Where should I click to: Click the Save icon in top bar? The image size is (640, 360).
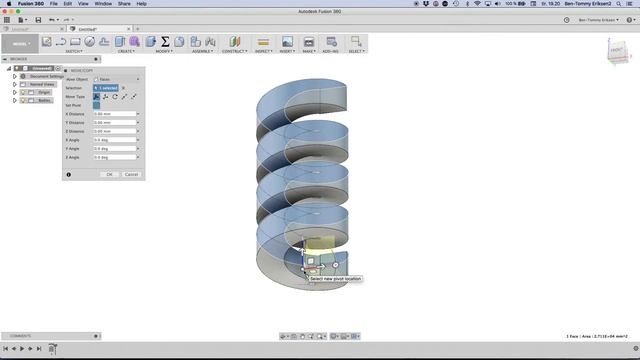pos(38,20)
